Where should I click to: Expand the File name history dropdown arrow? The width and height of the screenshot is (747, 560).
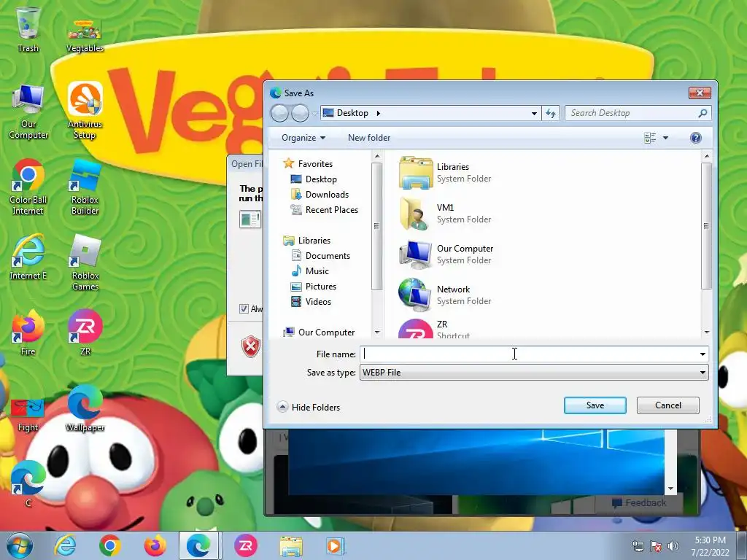703,354
